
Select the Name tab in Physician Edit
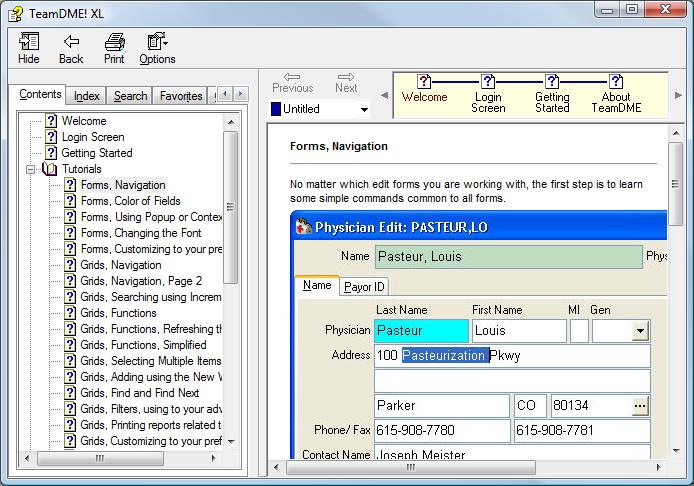click(317, 285)
